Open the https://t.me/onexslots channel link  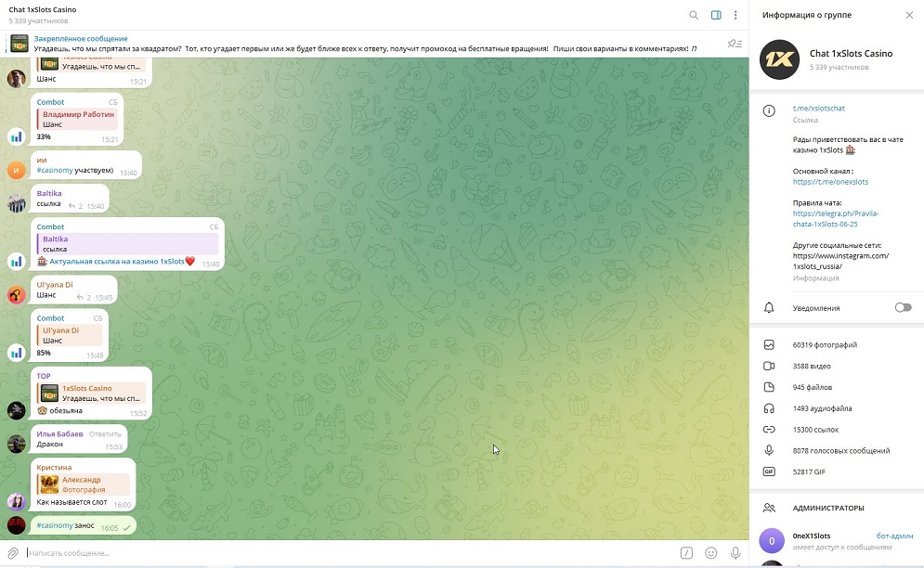click(x=830, y=182)
